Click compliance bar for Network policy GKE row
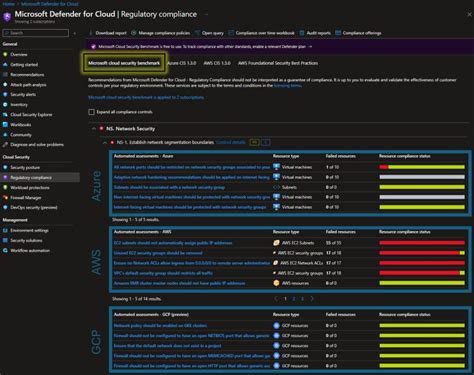This screenshot has height=375, width=474. tap(422, 325)
